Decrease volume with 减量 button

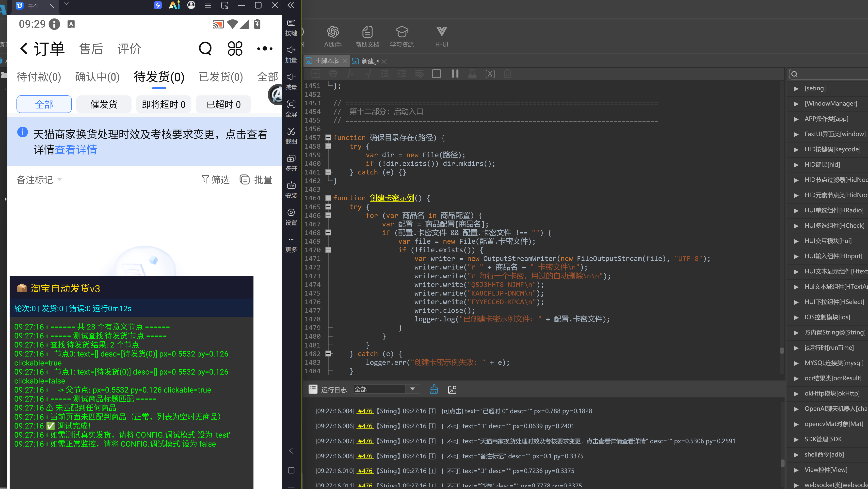click(x=291, y=81)
